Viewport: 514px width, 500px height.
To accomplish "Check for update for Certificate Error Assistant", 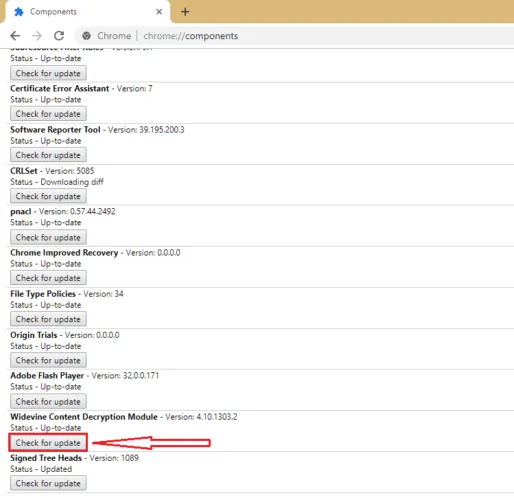I will (48, 114).
